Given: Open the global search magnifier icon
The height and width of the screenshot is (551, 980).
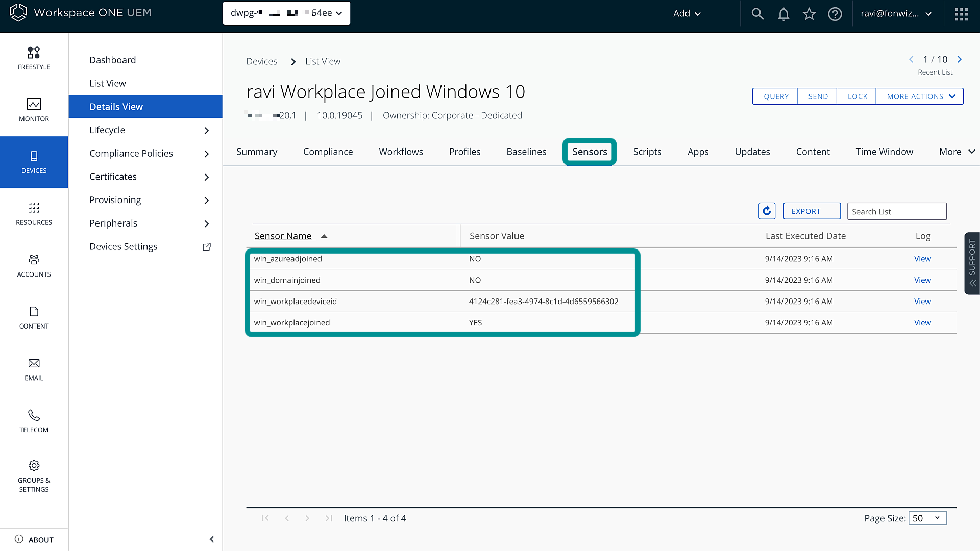Looking at the screenshot, I should (x=757, y=14).
